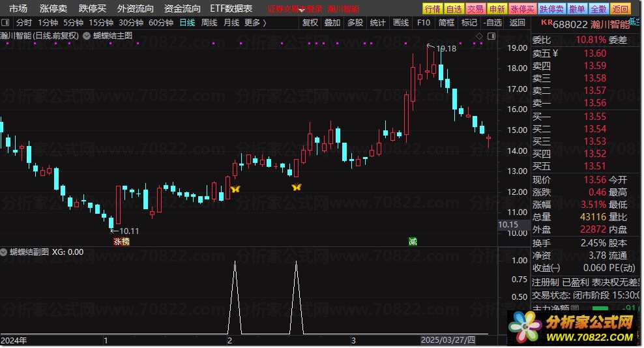Switch to 1分钟 chart period
Image resolution: width=644 pixels, height=348 pixels.
point(48,23)
